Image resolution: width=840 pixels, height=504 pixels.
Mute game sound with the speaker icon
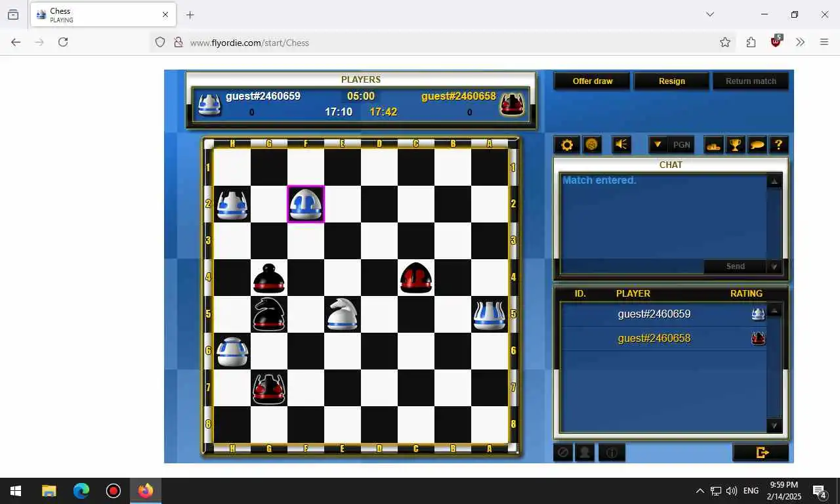[621, 145]
